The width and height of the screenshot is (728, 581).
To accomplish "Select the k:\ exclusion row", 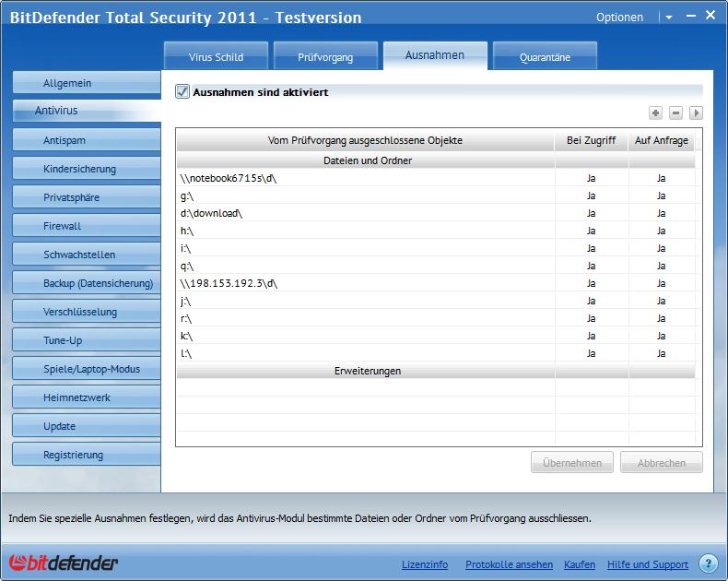I will pos(436,336).
